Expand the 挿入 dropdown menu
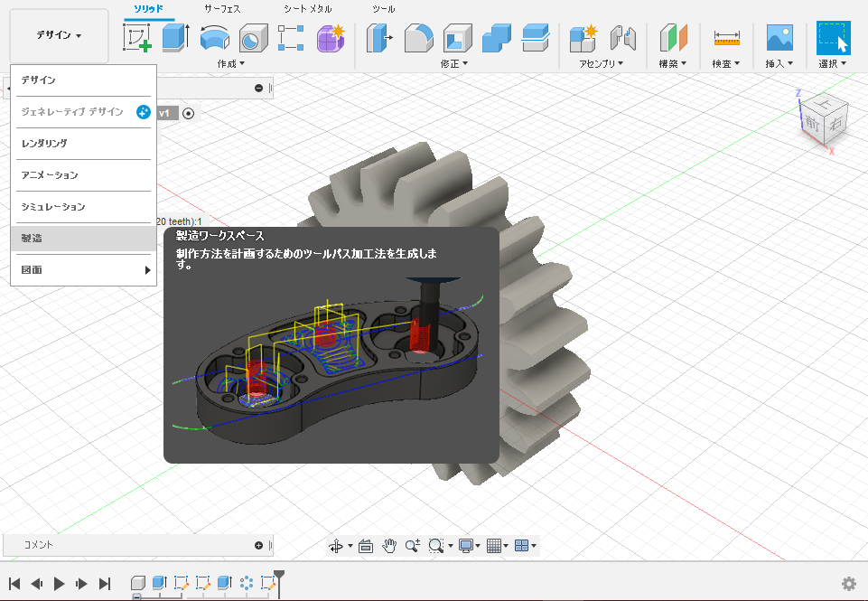 tap(779, 63)
